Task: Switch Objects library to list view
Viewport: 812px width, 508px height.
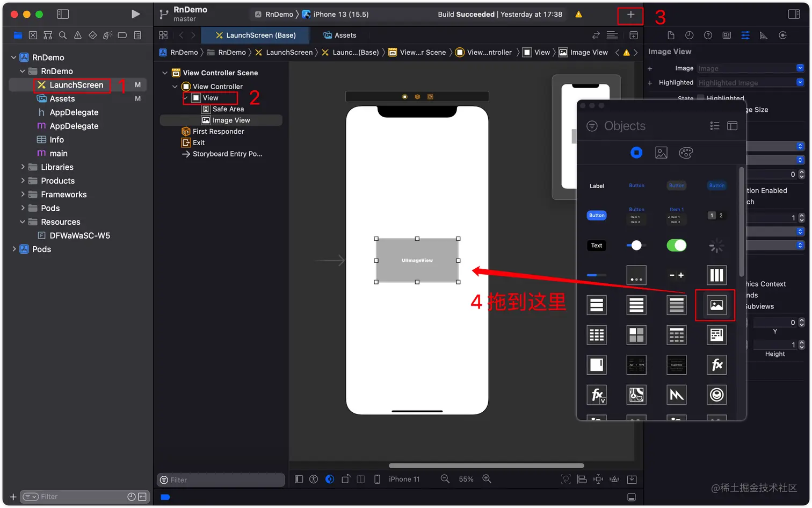Action: tap(715, 126)
